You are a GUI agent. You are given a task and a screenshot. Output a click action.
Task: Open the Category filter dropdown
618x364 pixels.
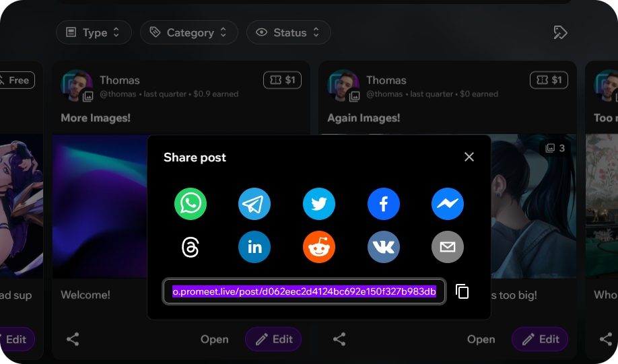pos(188,32)
